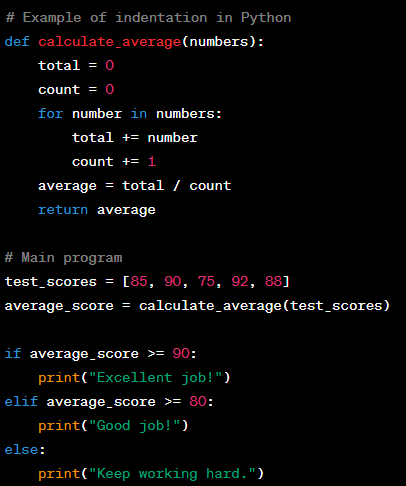Click the average_score assignment variable
Viewport: 406px width, 486px height.
coord(59,306)
